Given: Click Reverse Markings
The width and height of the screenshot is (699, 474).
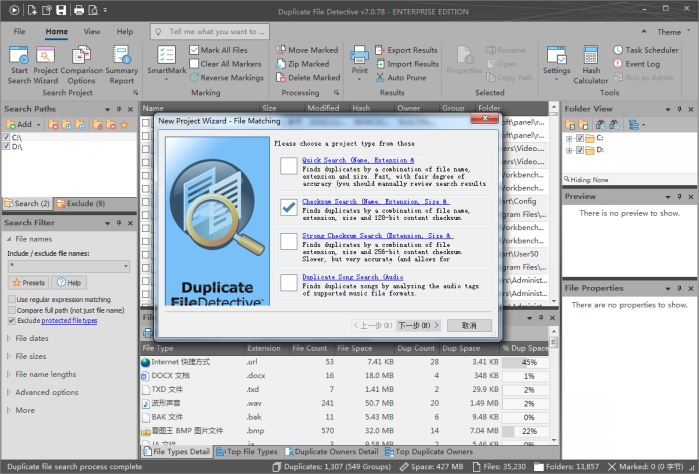Looking at the screenshot, I should click(x=226, y=78).
